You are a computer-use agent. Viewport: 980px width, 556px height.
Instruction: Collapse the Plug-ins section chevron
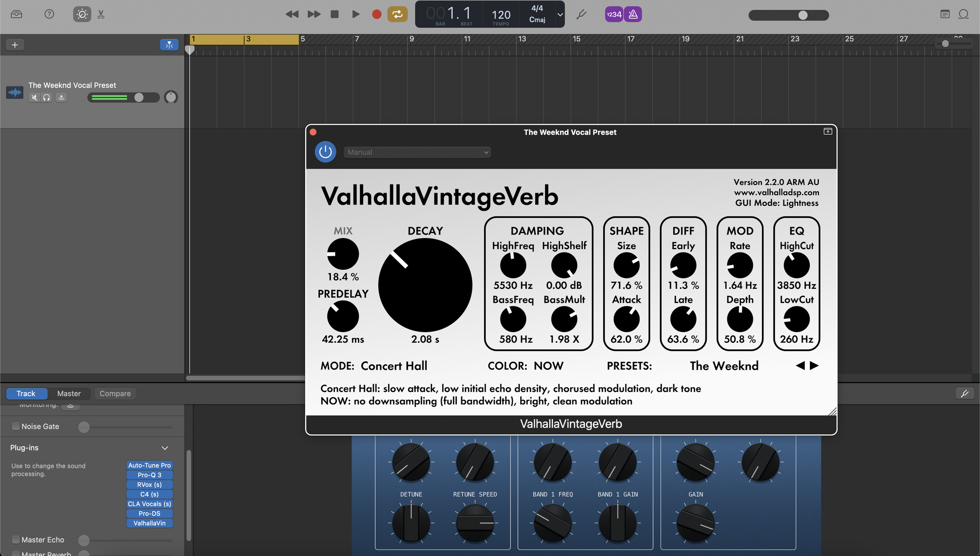(x=165, y=448)
